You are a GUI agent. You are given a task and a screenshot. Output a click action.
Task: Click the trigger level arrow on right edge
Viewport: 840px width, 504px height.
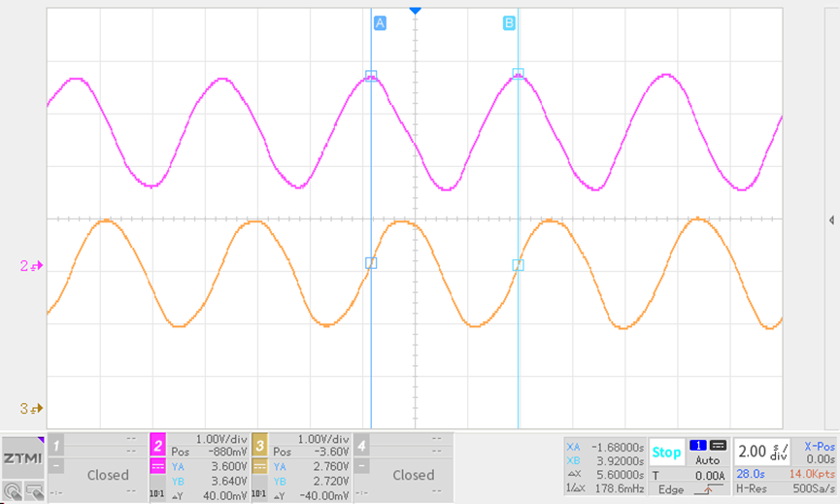coord(831,220)
